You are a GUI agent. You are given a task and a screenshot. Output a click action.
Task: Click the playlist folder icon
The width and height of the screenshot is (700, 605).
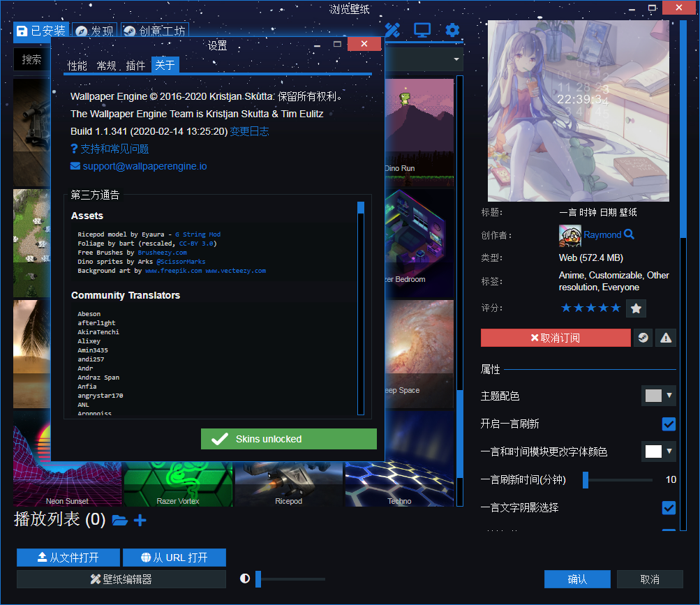pos(121,520)
